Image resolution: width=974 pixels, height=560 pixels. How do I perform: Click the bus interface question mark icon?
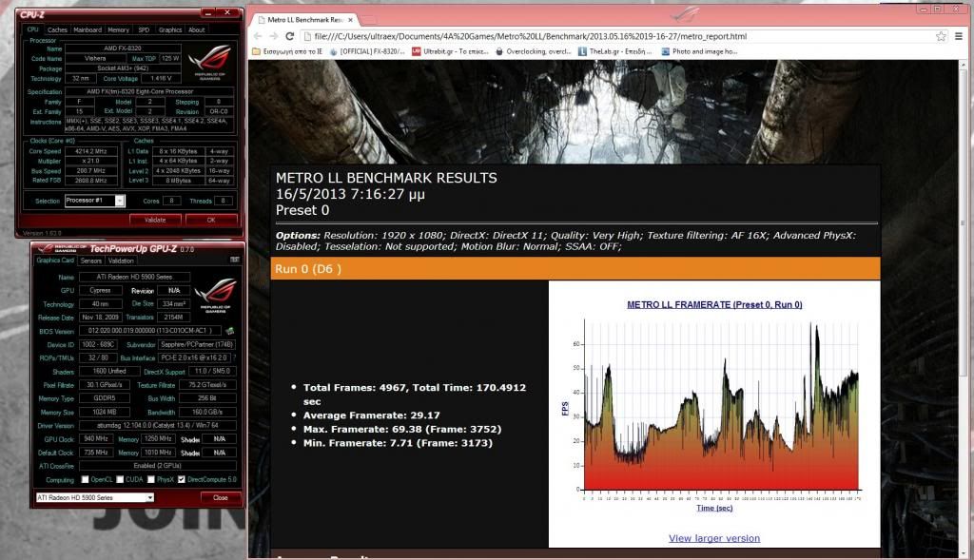click(235, 357)
